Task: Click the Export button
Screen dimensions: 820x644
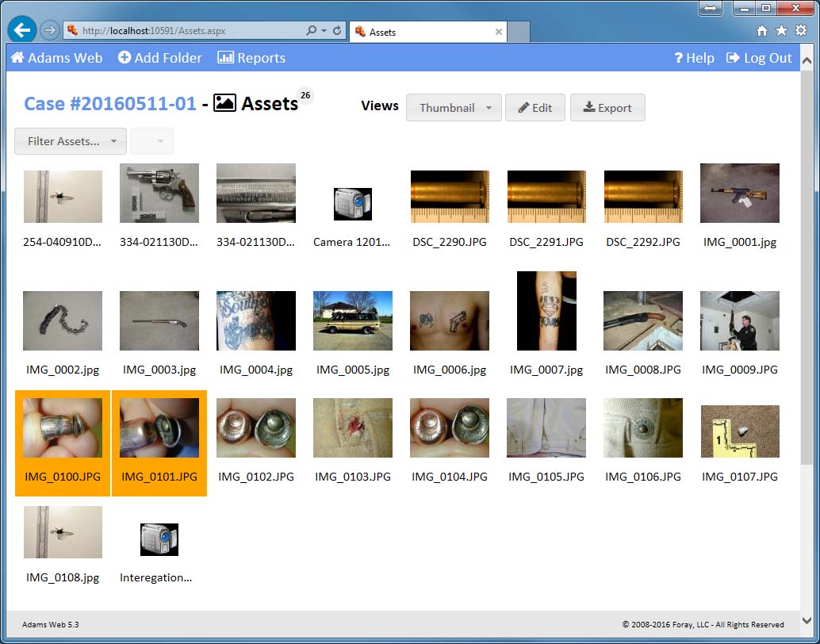Action: [x=607, y=108]
